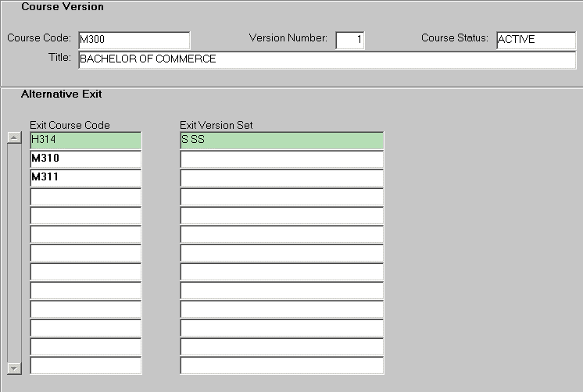The width and height of the screenshot is (583, 392).
Task: Click the fourth row Exit Version Set field
Action: point(281,197)
